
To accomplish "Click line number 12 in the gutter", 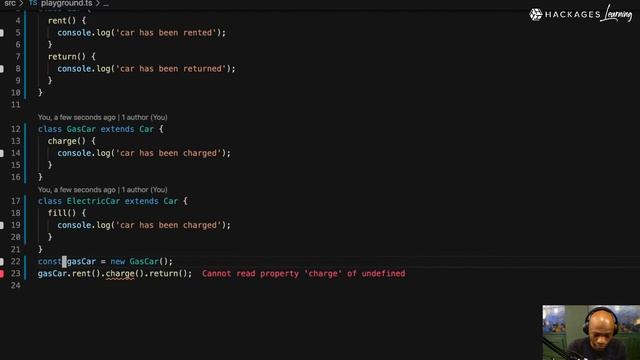I will [x=16, y=129].
